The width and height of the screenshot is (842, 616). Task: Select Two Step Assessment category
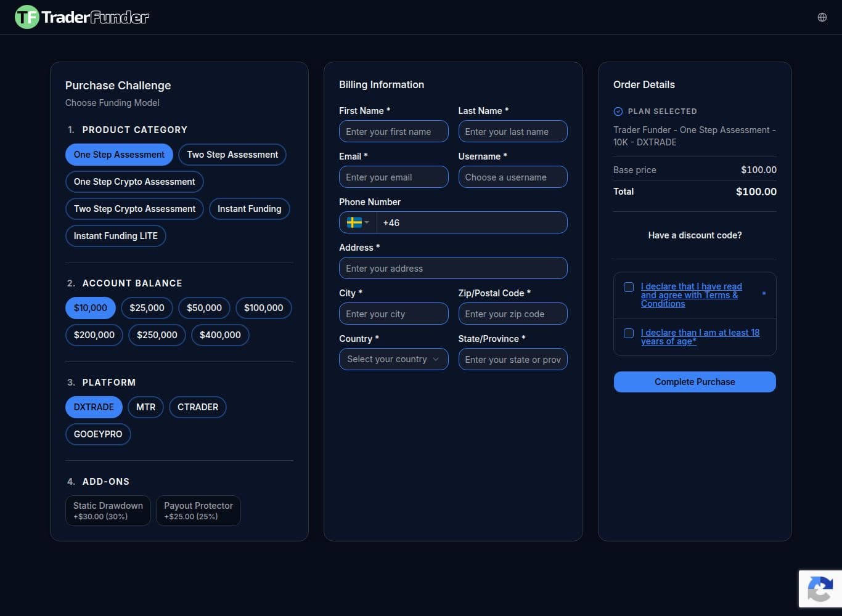click(x=232, y=155)
